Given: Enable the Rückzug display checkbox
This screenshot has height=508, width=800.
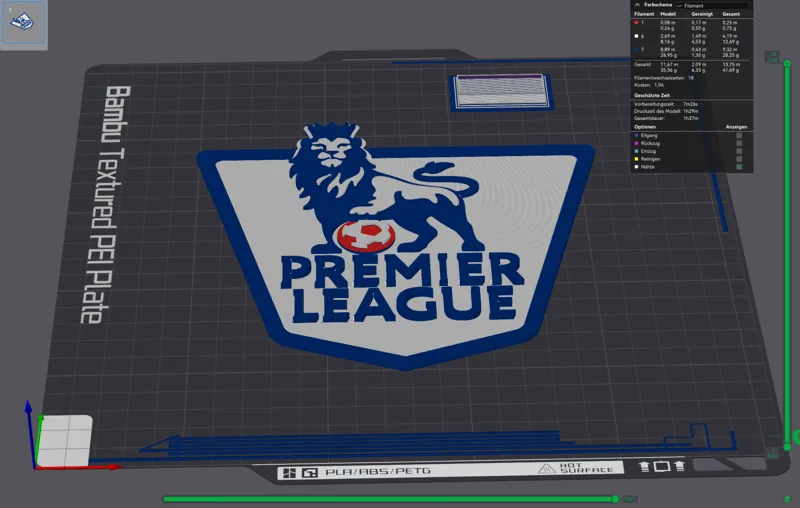Looking at the screenshot, I should (x=739, y=143).
